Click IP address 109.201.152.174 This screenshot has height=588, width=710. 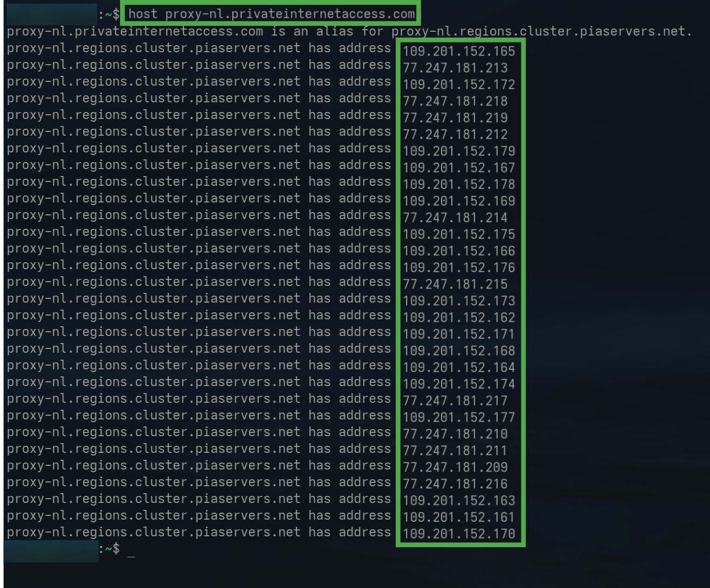[459, 385]
